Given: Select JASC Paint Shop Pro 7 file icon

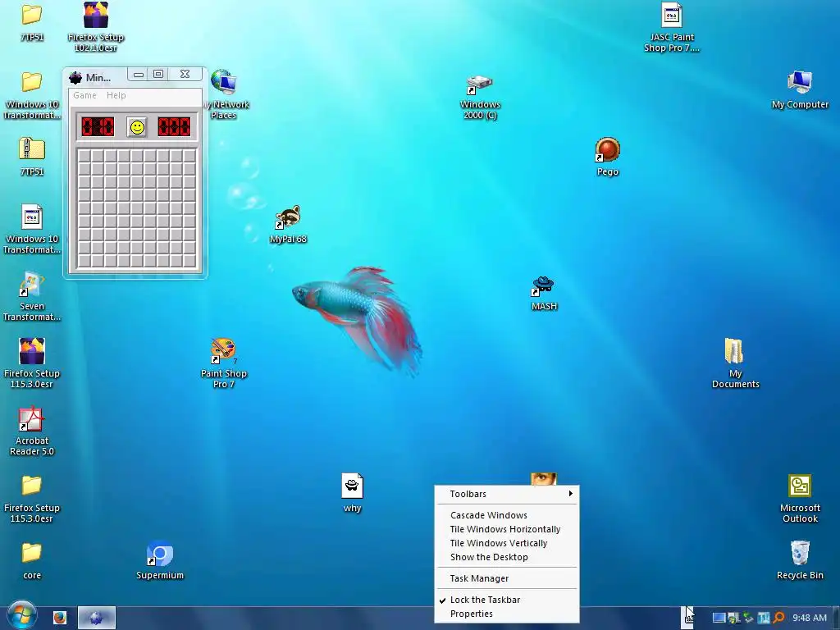Looking at the screenshot, I should point(671,15).
